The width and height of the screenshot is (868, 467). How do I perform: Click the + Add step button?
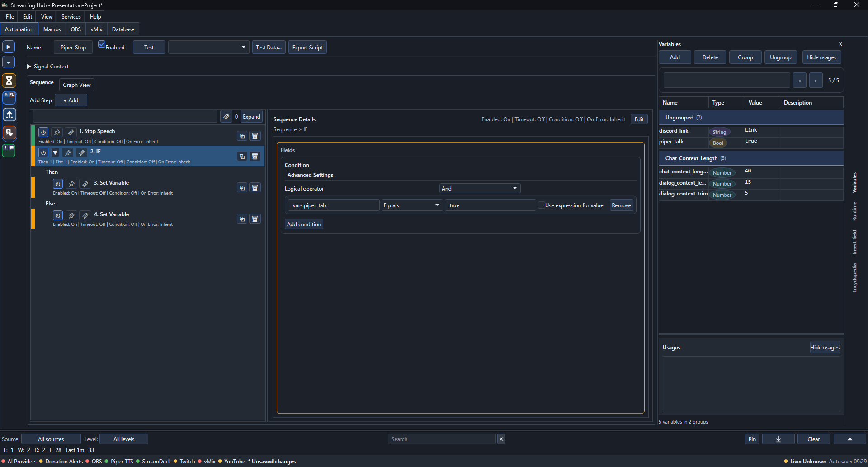(71, 100)
